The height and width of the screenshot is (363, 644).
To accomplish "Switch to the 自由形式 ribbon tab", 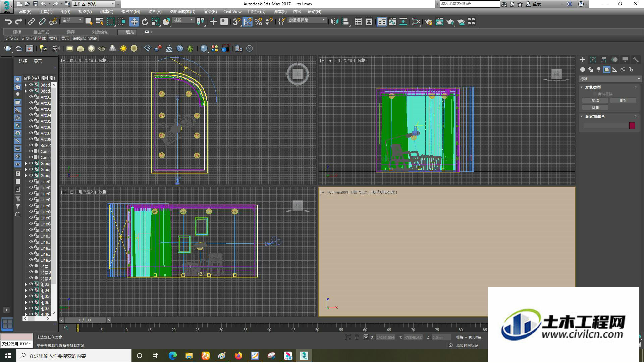I will click(41, 32).
